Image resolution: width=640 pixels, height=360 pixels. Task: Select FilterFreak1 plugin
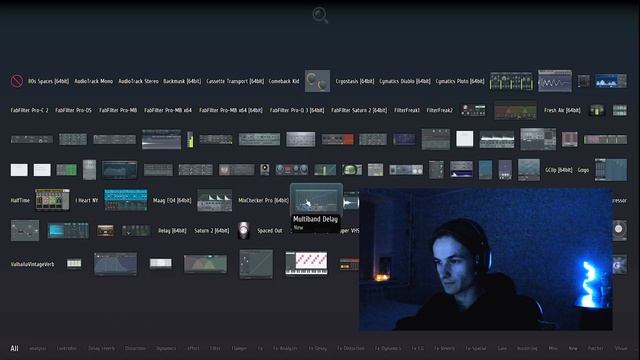point(407,110)
